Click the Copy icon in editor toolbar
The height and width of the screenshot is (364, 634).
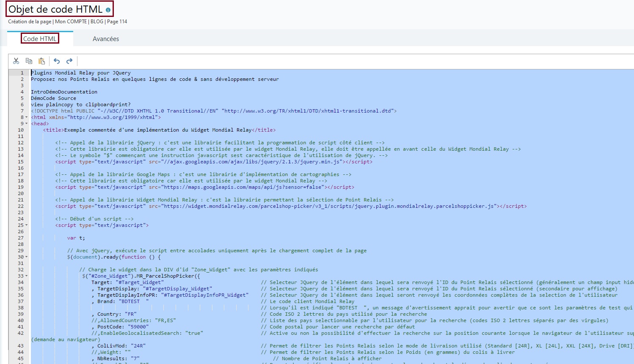pos(29,61)
